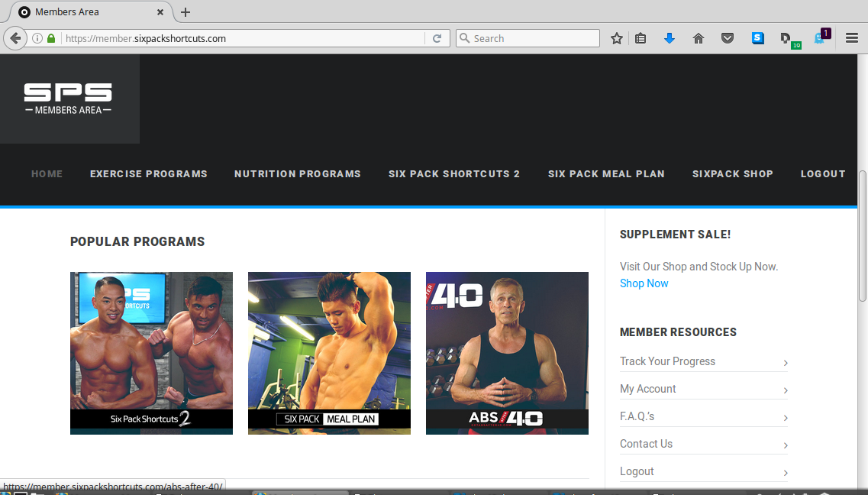Screen dimensions: 868x495
Task: Click the green padlock security icon
Action: (x=51, y=38)
